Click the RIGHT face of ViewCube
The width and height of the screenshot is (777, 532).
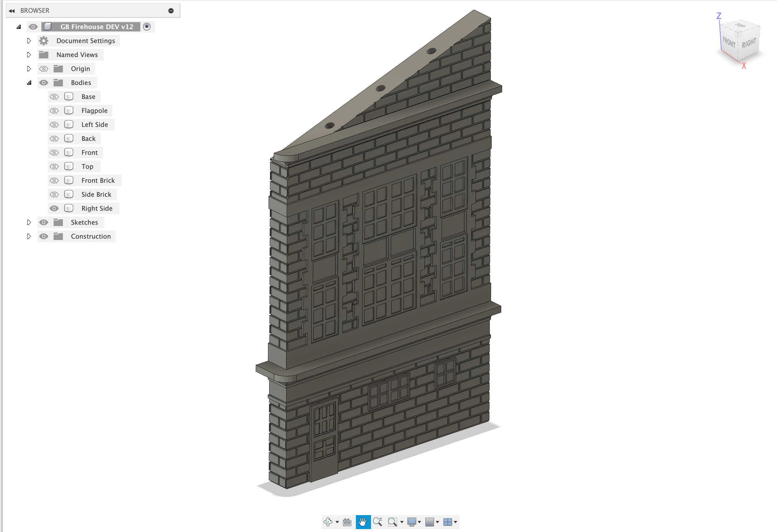749,43
